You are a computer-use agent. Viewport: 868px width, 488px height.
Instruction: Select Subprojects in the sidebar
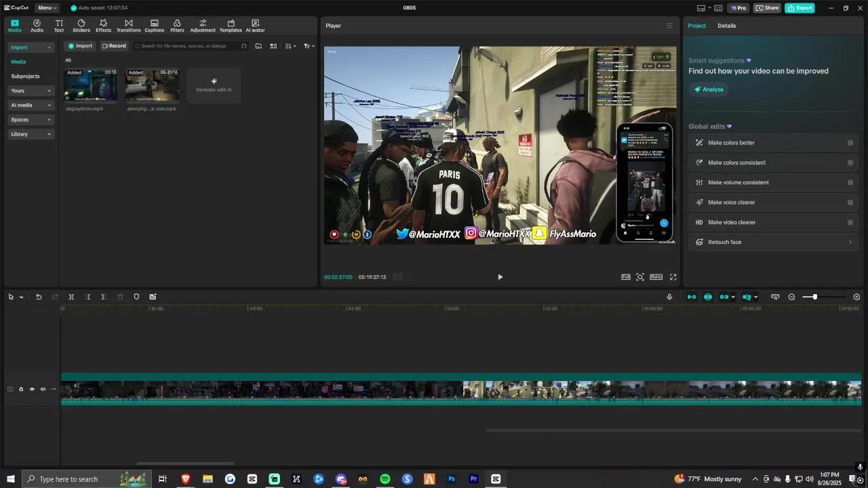(x=25, y=77)
